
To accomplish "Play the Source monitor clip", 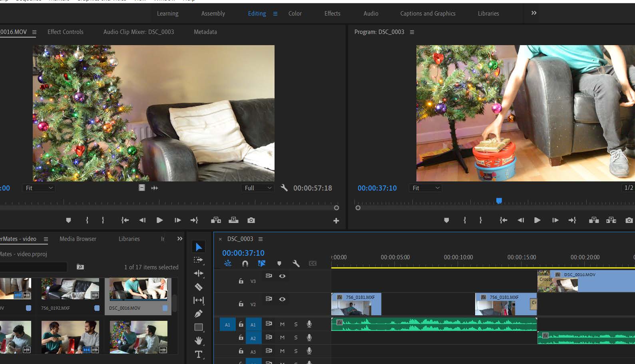I will point(159,220).
